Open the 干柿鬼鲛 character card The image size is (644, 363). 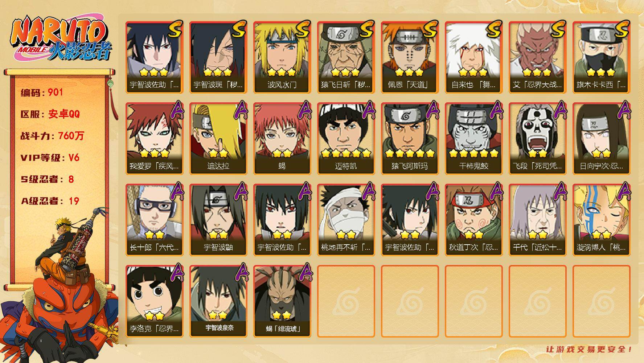pyautogui.click(x=473, y=139)
